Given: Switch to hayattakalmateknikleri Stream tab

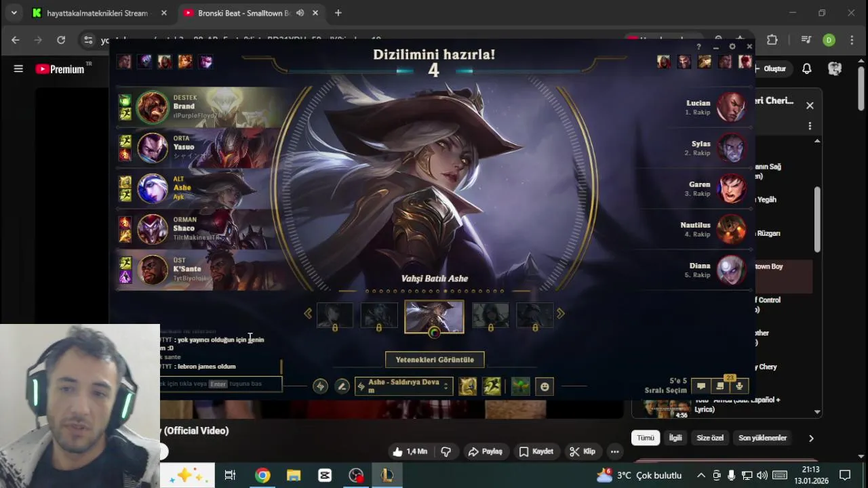Looking at the screenshot, I should 99,13.
